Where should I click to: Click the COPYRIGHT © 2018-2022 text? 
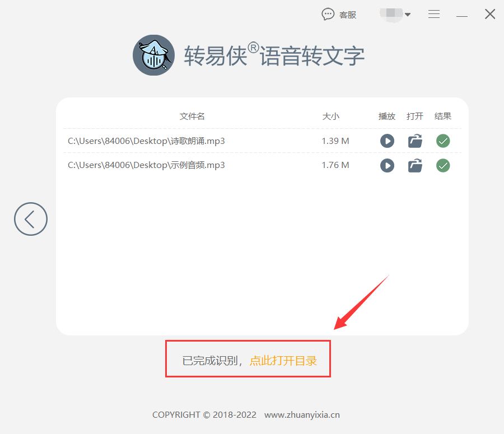204,415
